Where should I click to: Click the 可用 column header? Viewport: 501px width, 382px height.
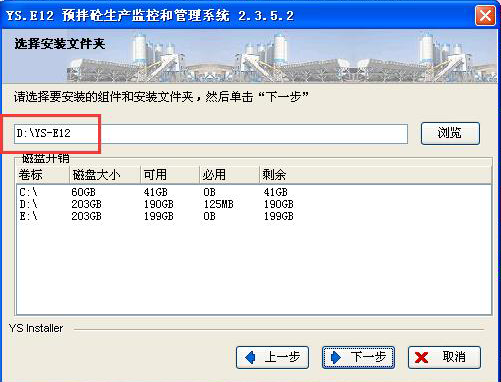(170, 175)
